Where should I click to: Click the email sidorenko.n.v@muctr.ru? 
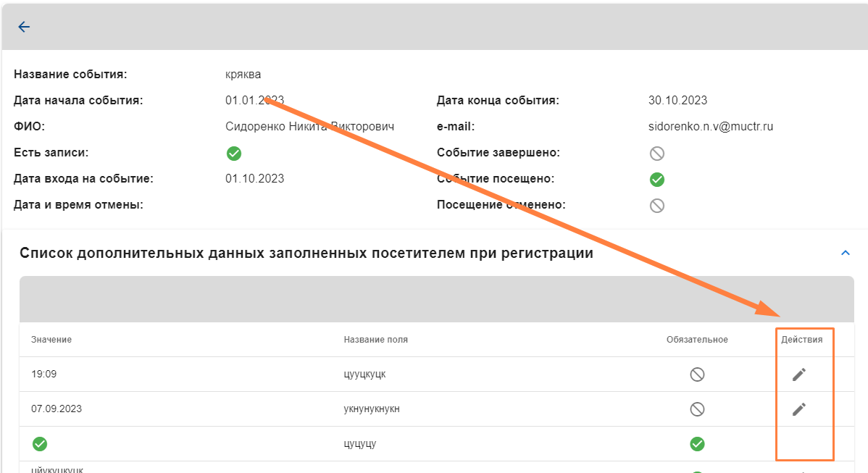coord(711,127)
